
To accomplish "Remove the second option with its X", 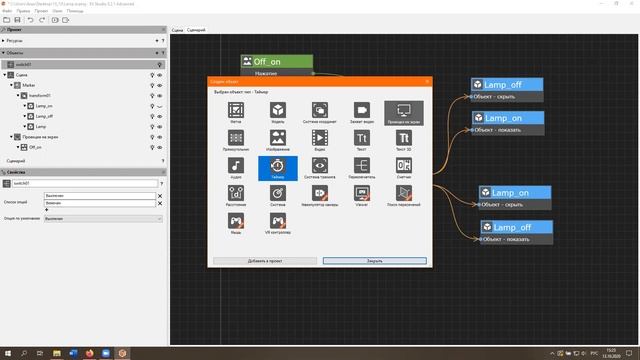I will 160,203.
